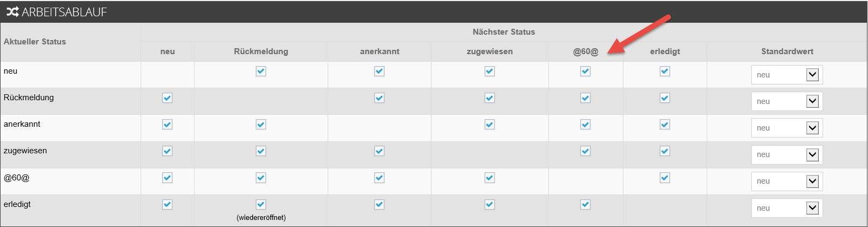This screenshot has width=868, height=227.
Task: Toggle neu to erledigt checkbox
Action: click(x=665, y=71)
